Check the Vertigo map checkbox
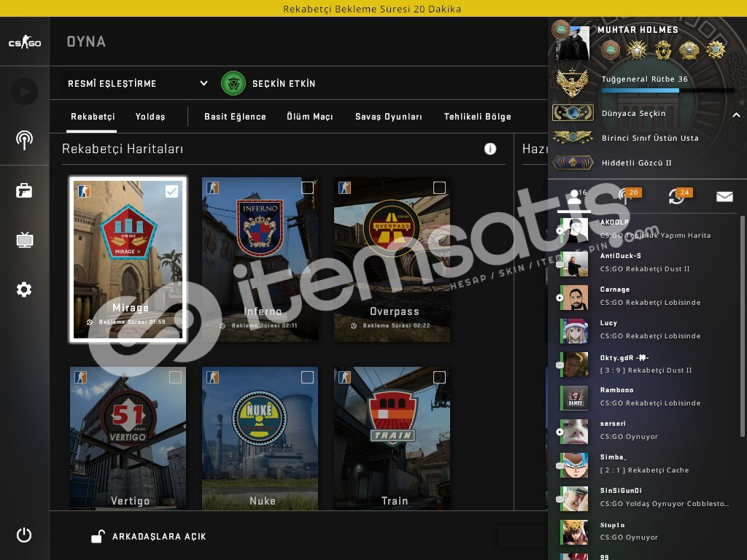 [175, 377]
